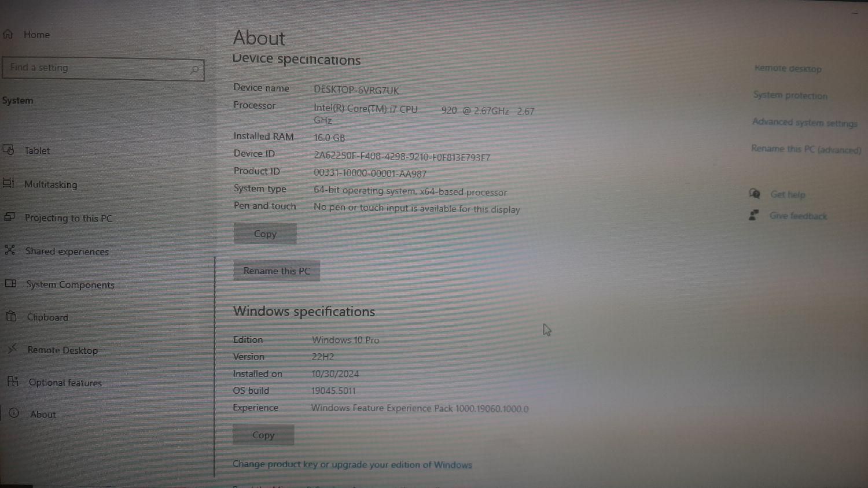Click the Tablet icon
This screenshot has width=868, height=488.
[x=9, y=150]
